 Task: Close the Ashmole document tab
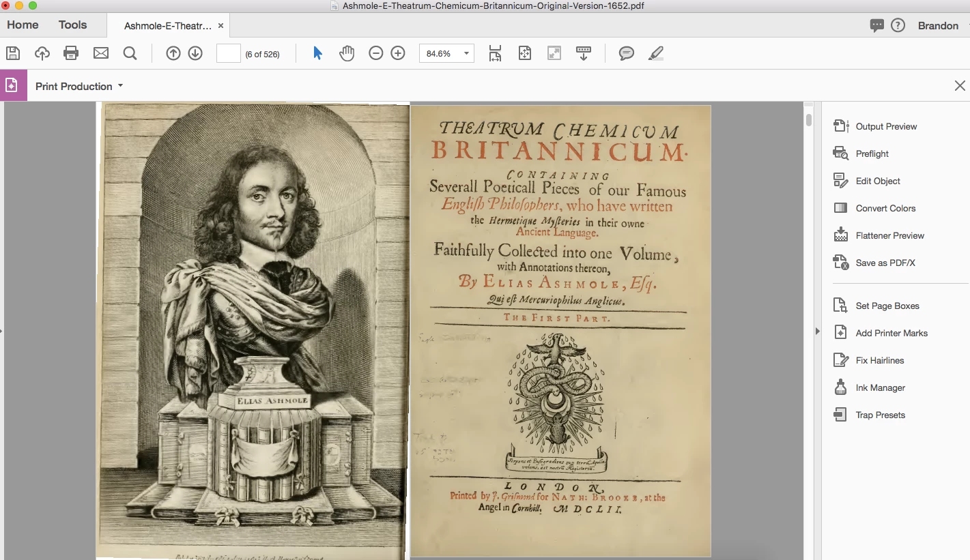tap(220, 26)
